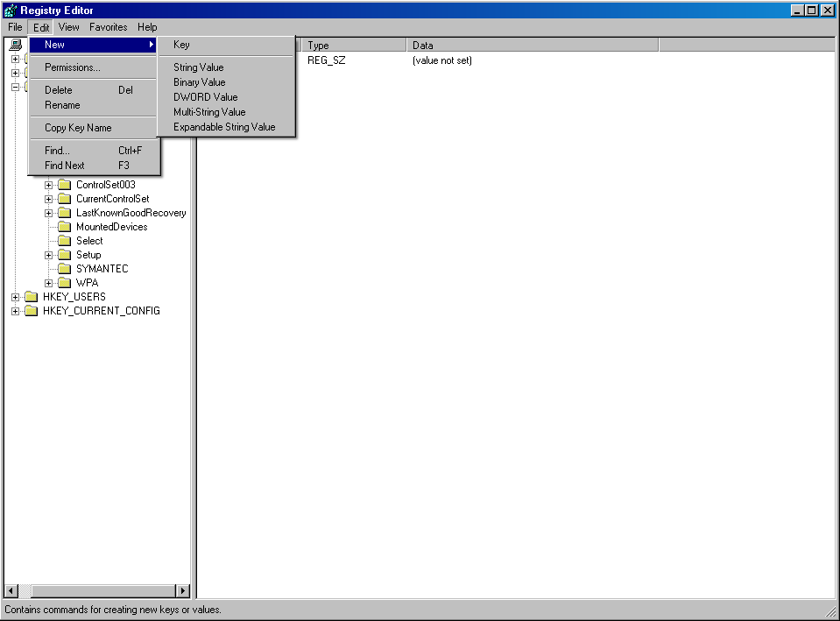Viewport: 840px width, 621px height.
Task: Click the SYMANTEC folder icon
Action: click(x=64, y=268)
